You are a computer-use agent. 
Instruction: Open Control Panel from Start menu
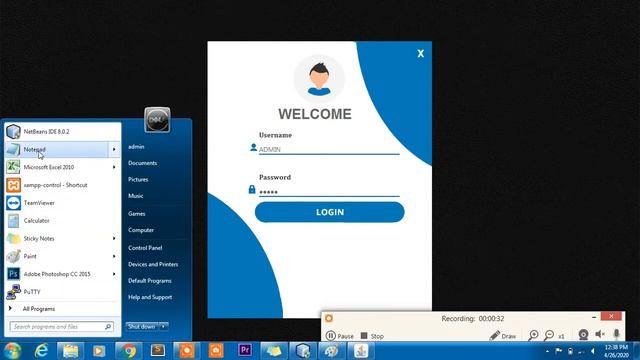(145, 248)
